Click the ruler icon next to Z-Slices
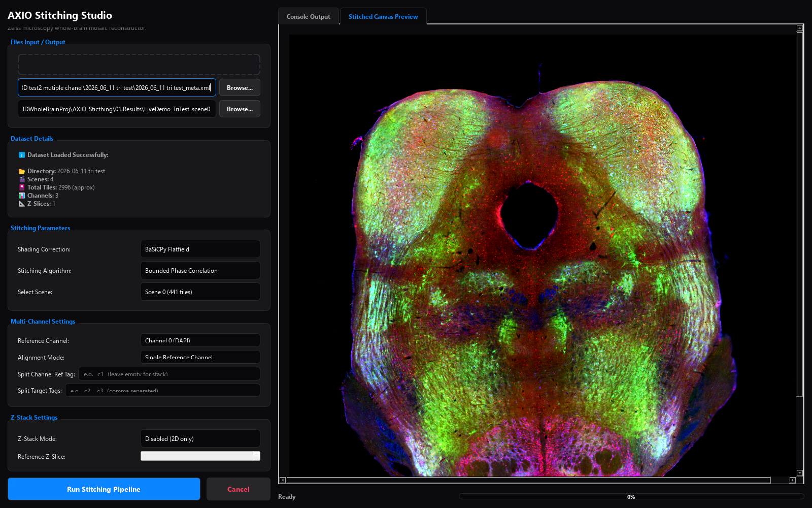The image size is (812, 508). tap(22, 204)
